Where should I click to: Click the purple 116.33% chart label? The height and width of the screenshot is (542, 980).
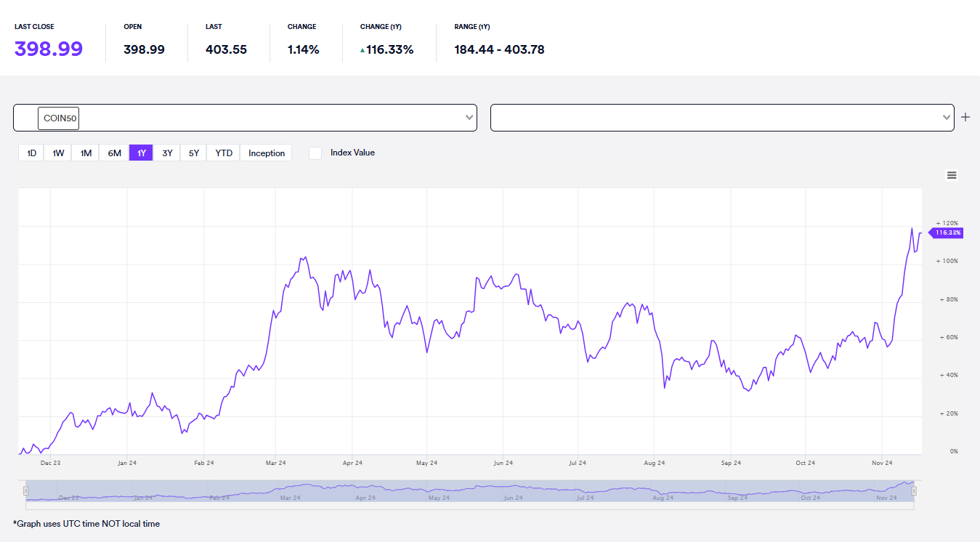coord(947,232)
